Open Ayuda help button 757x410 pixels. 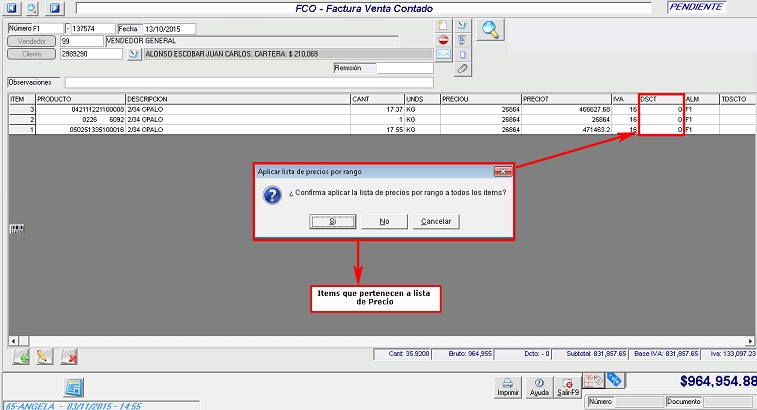pyautogui.click(x=539, y=386)
